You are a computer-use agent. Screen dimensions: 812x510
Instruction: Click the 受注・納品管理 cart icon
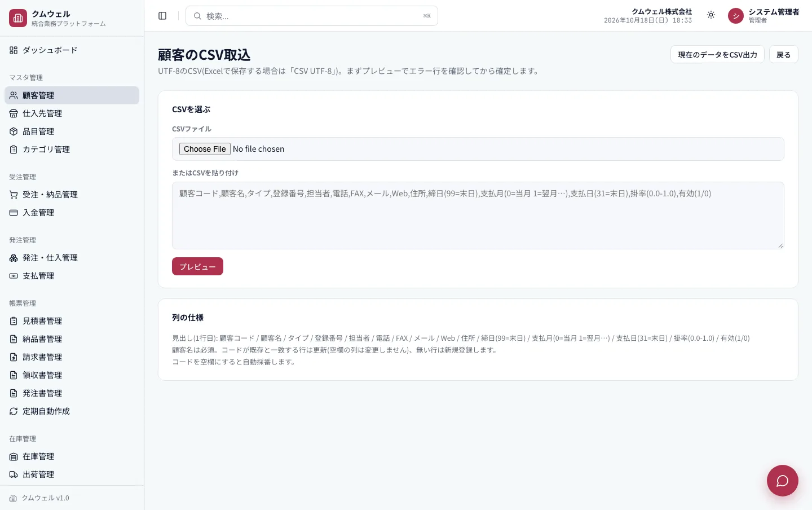[x=14, y=195]
